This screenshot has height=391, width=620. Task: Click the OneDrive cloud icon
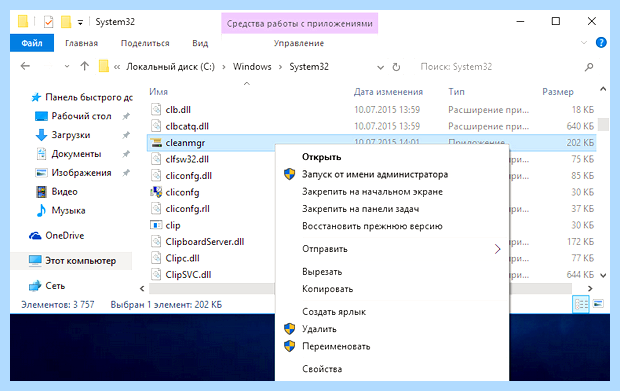(x=35, y=236)
